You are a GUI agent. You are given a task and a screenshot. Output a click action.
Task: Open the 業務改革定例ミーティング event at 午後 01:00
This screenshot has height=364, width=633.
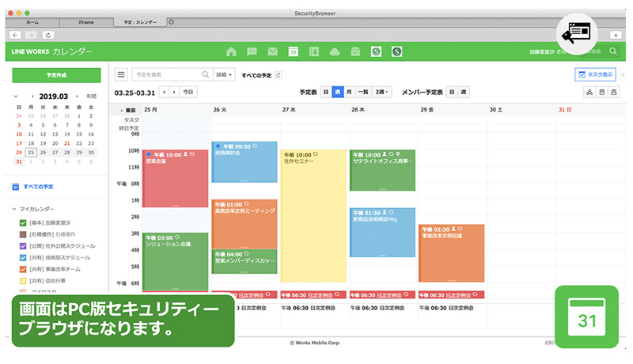coord(244,224)
